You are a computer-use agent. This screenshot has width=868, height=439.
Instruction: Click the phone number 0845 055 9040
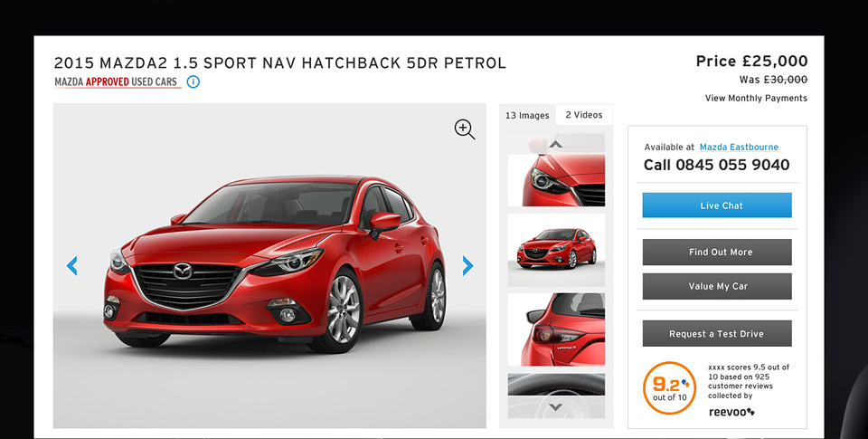coord(732,165)
